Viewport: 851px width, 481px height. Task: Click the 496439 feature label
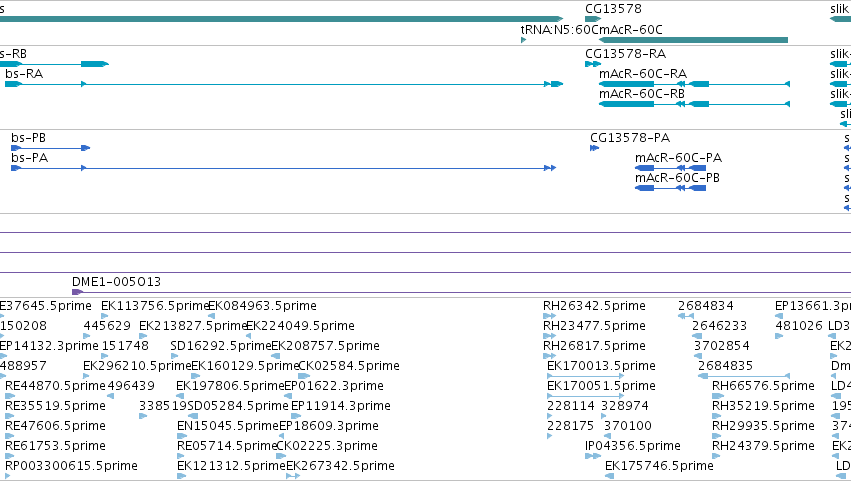pos(131,386)
